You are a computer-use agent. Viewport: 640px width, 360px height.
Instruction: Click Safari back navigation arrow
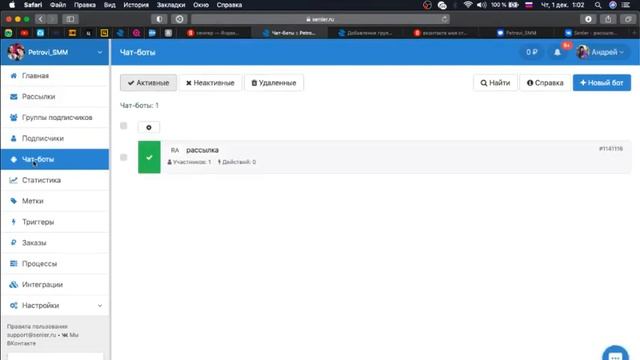click(x=40, y=19)
